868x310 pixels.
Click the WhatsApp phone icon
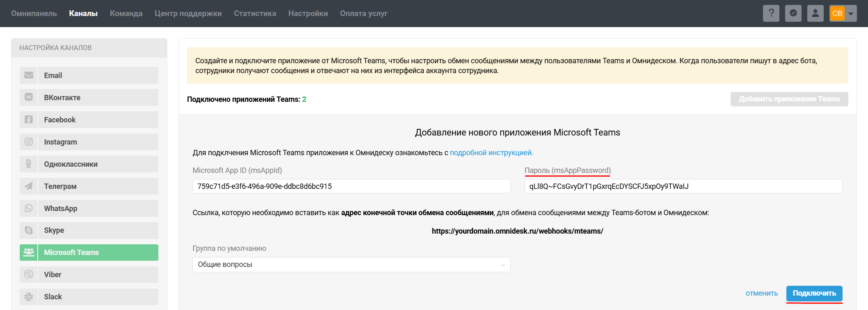point(29,208)
